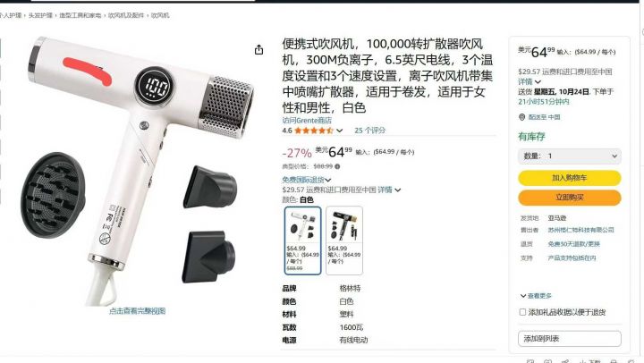Viewport: 644px width, 363px height.
Task: Select the white color variant swatch
Action: coord(302,241)
